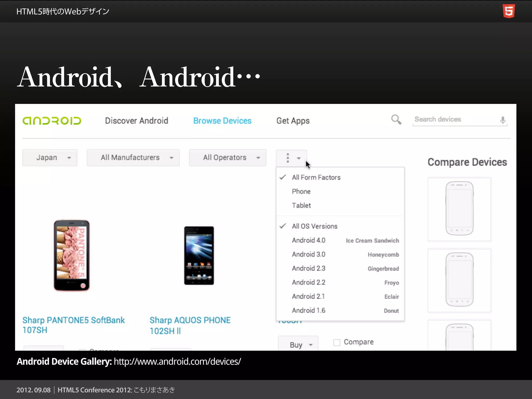The image size is (532, 399).
Task: Click the slide header 'HTML5時代のWebデザイン'
Action: point(63,11)
